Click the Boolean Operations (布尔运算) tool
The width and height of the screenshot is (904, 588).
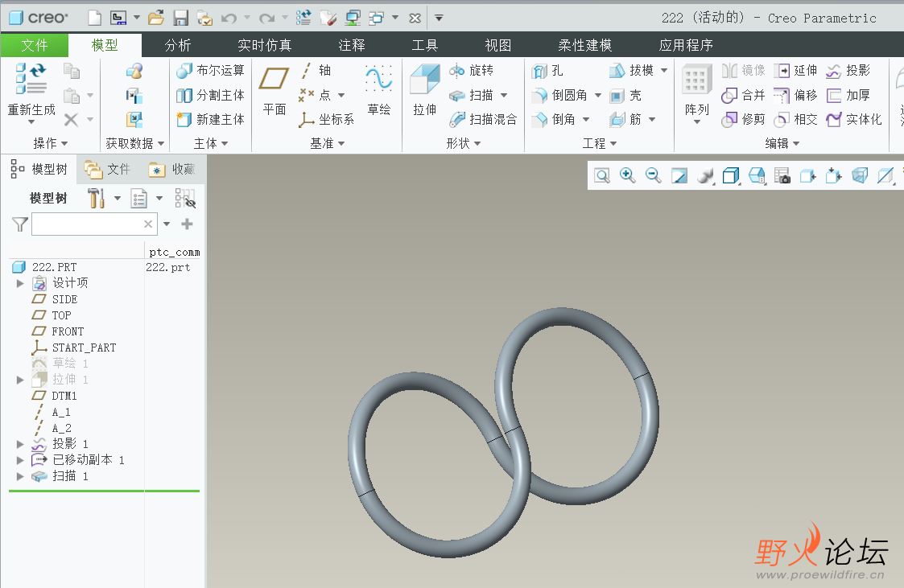tap(210, 70)
